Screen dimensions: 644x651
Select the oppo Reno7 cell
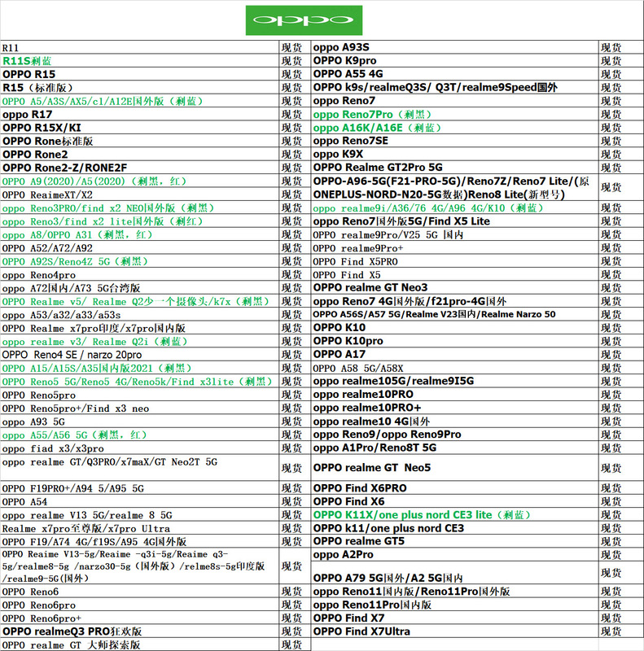coord(454,100)
